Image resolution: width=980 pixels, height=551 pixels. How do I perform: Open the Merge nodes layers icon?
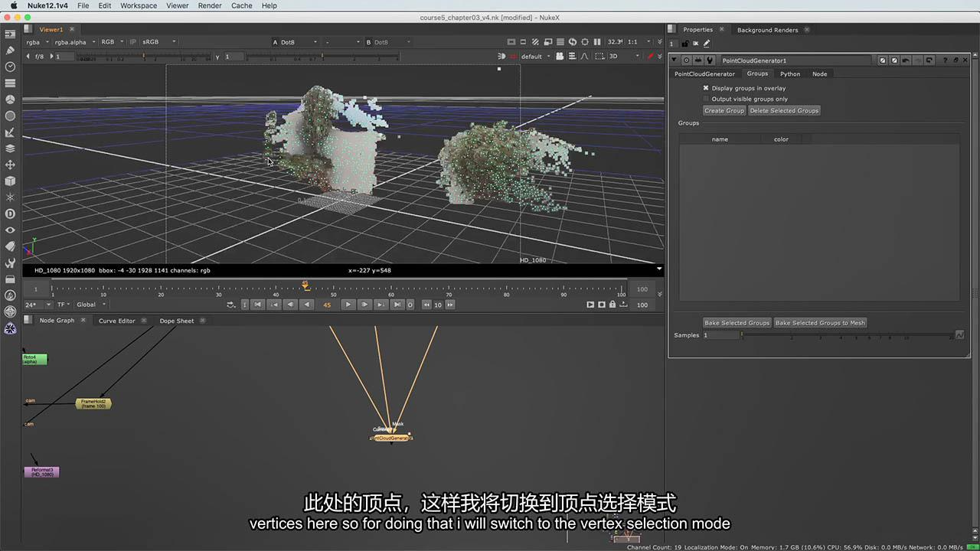[x=10, y=148]
